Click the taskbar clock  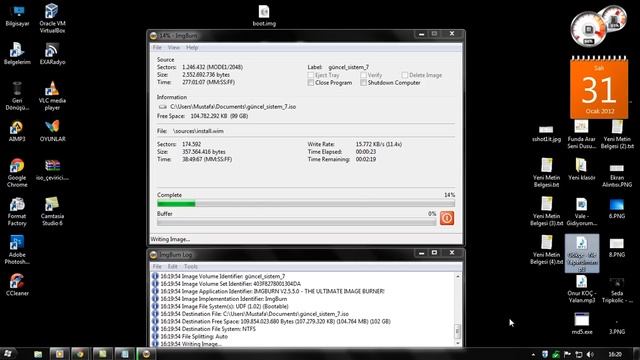(x=615, y=354)
